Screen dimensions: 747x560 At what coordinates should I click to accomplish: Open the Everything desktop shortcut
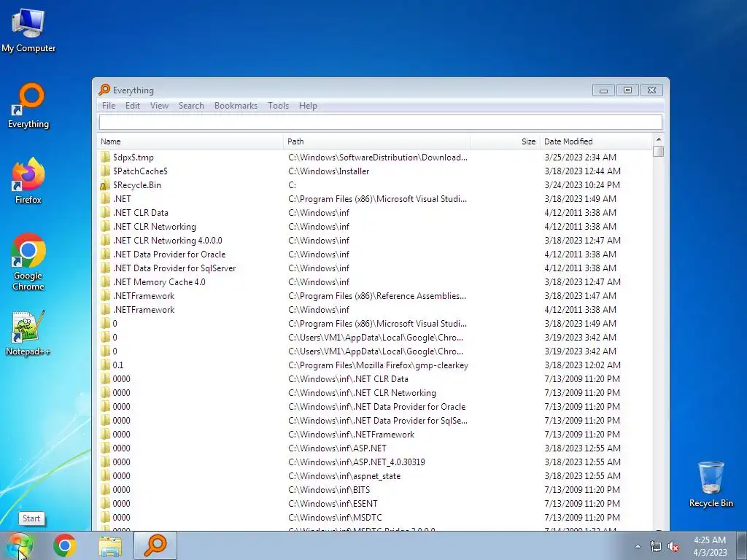point(28,106)
